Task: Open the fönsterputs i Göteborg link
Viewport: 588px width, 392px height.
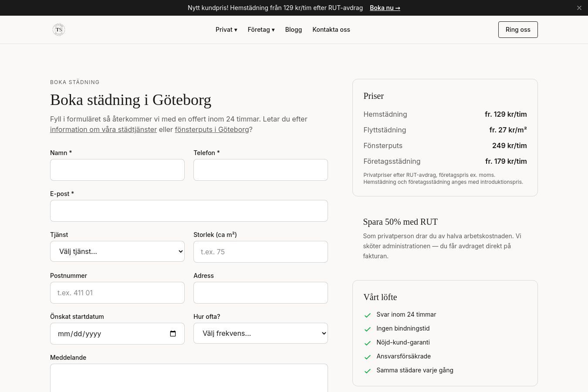Action: click(212, 129)
